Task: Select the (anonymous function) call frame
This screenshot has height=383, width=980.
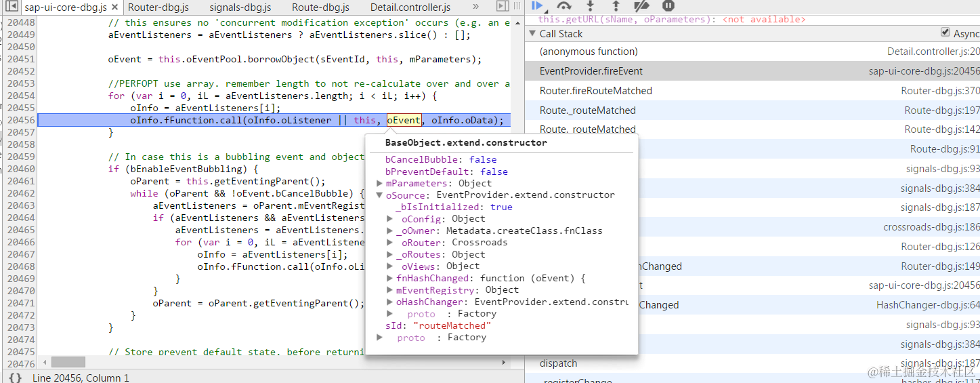Action: (x=752, y=52)
